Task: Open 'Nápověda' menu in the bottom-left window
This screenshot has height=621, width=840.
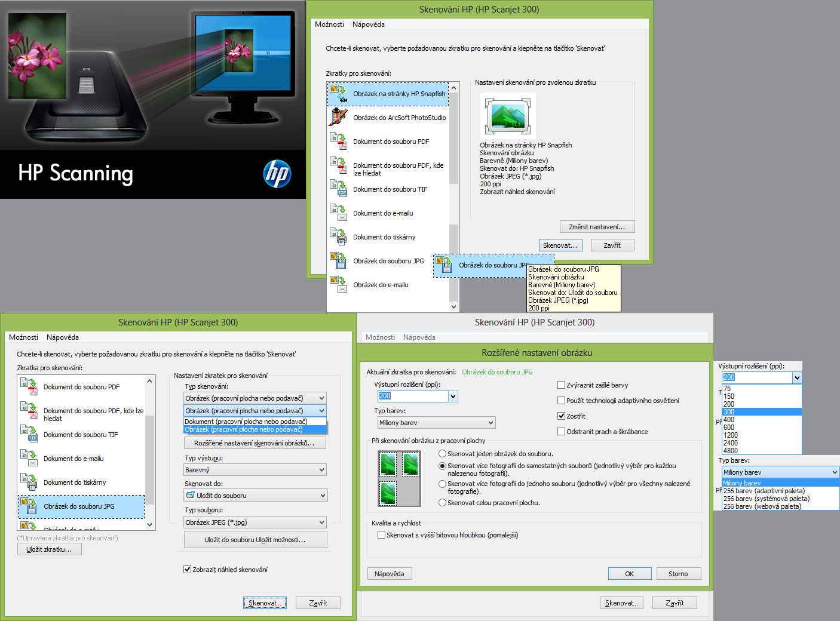Action: [x=63, y=337]
